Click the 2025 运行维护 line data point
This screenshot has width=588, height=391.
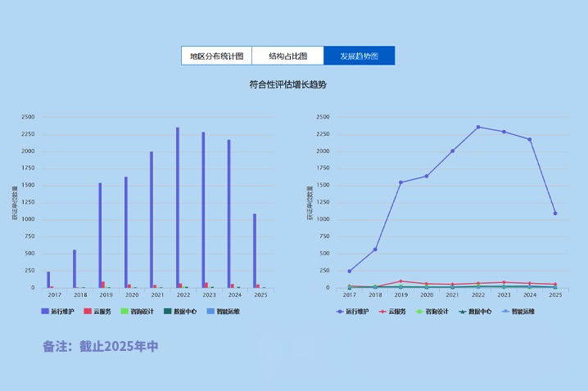555,213
